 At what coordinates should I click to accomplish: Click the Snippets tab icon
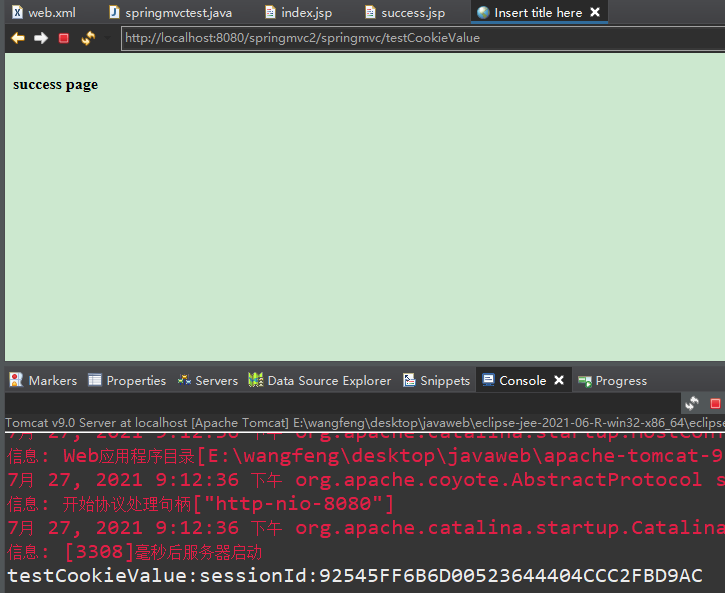point(409,380)
